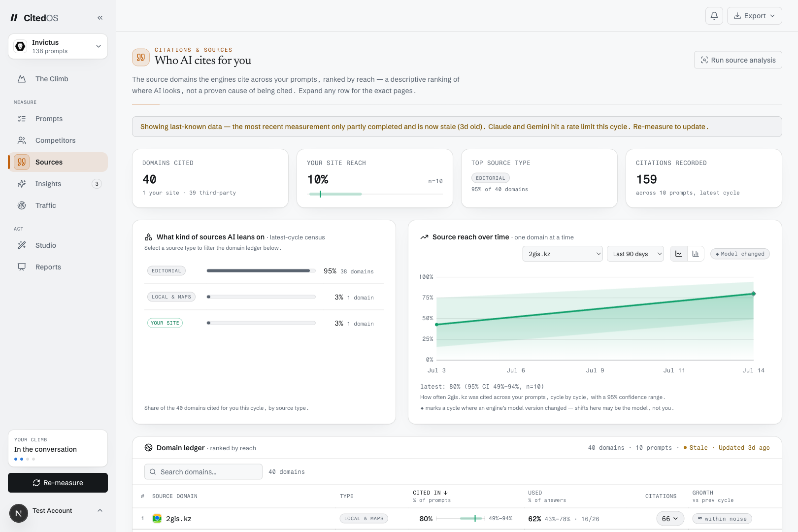The image size is (798, 532).
Task: Collapse the sidebar with double-chevron icon
Action: 100,18
